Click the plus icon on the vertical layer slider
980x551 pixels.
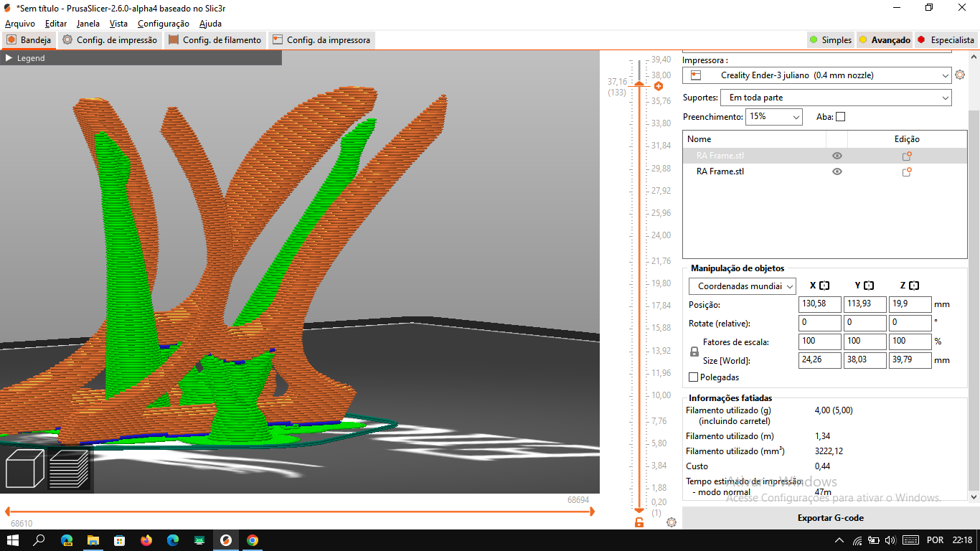[658, 86]
